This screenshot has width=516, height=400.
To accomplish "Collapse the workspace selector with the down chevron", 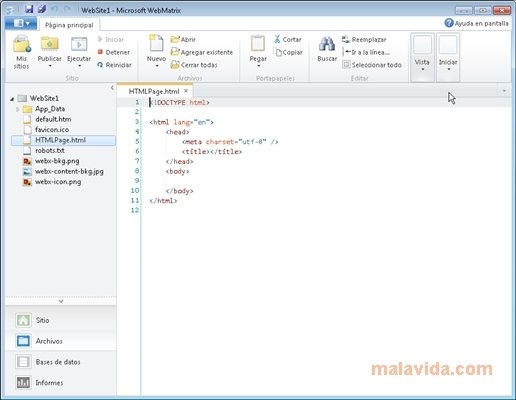I will click(x=61, y=301).
